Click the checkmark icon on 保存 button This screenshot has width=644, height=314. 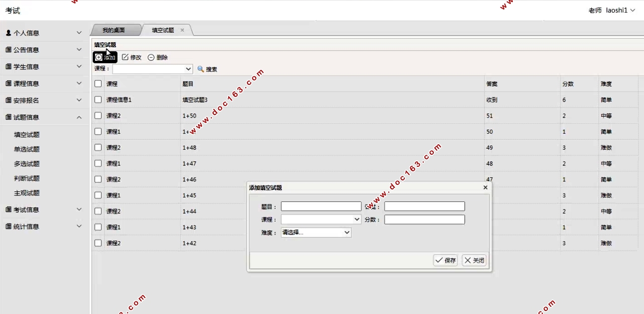pos(439,260)
